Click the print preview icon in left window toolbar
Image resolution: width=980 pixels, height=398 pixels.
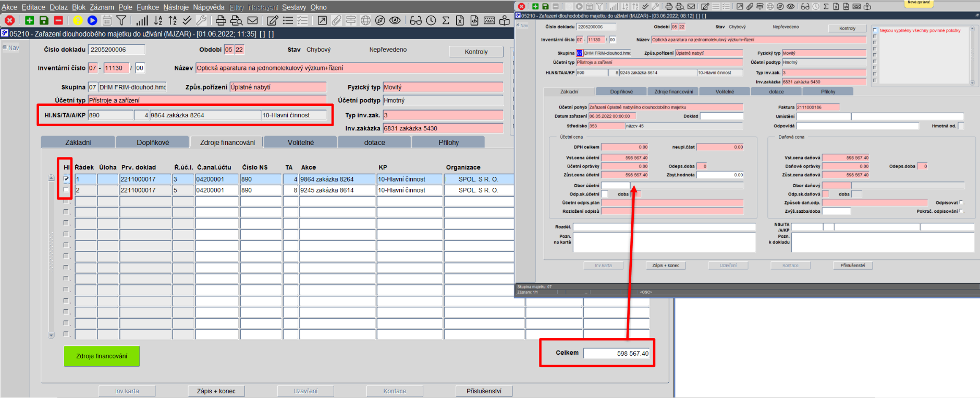(x=237, y=20)
